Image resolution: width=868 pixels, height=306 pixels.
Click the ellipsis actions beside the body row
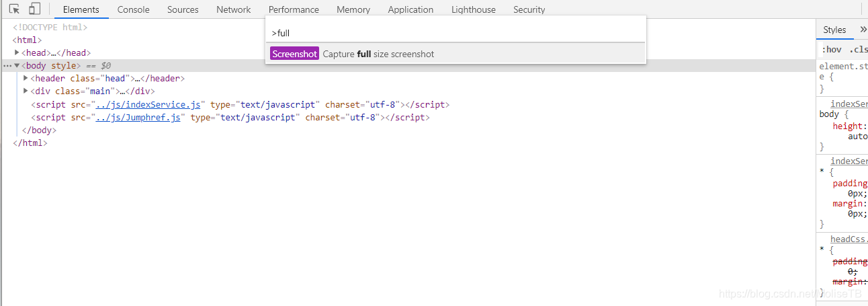(x=7, y=65)
